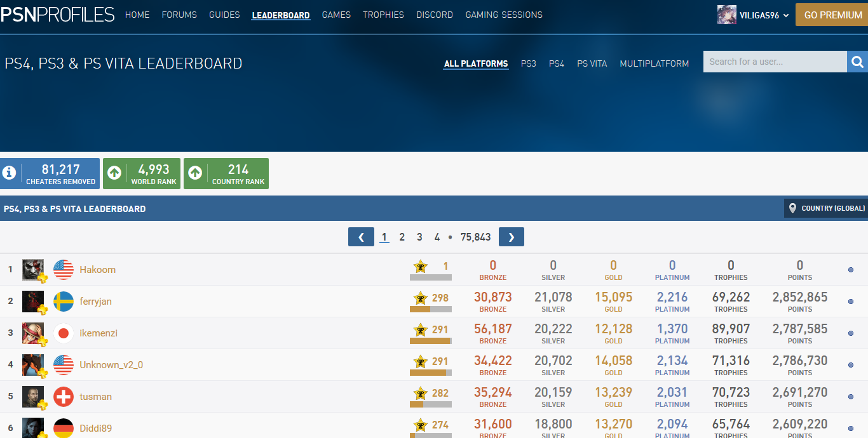Click the status dot in tusman's row

851,397
